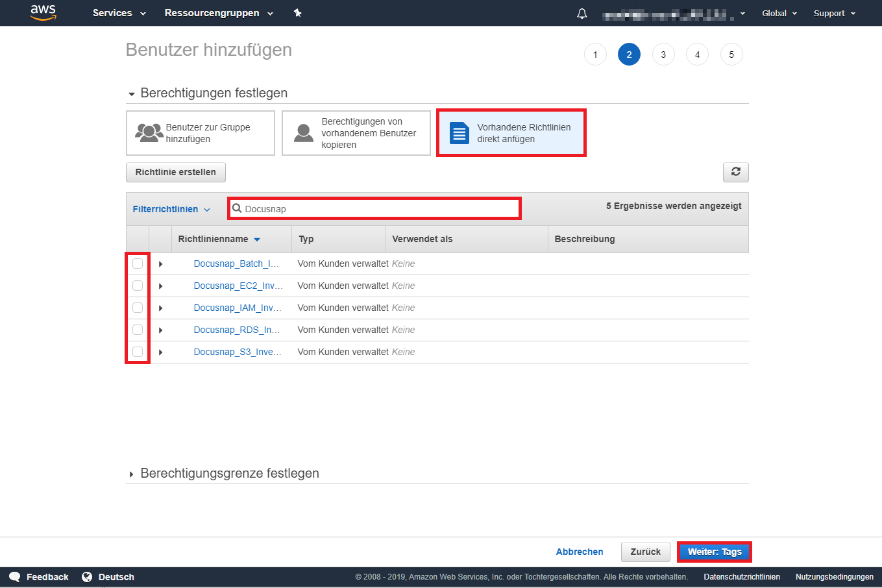Open the Docusnap_S3_Inve… policy link
Viewport: 882px width, 588px height.
[238, 352]
